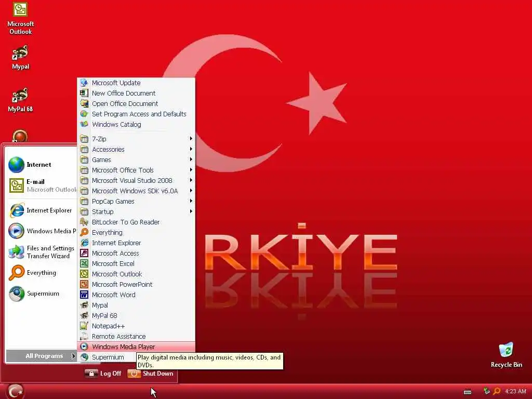Screen dimensions: 532x399
Task: Open Internet Explorer label in left pane
Action: pos(49,210)
